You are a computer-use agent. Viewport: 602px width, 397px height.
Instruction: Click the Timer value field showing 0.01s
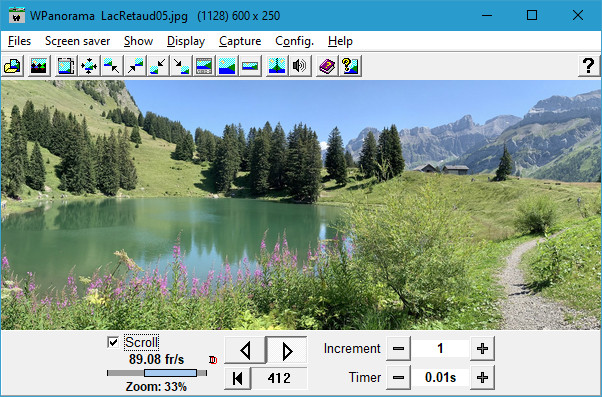coord(440,378)
